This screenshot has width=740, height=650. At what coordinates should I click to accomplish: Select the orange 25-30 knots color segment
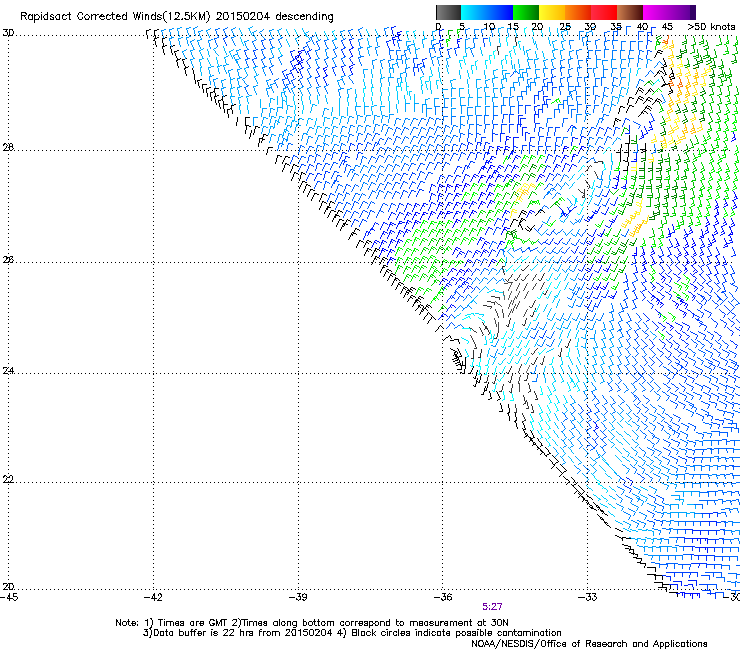pos(578,12)
